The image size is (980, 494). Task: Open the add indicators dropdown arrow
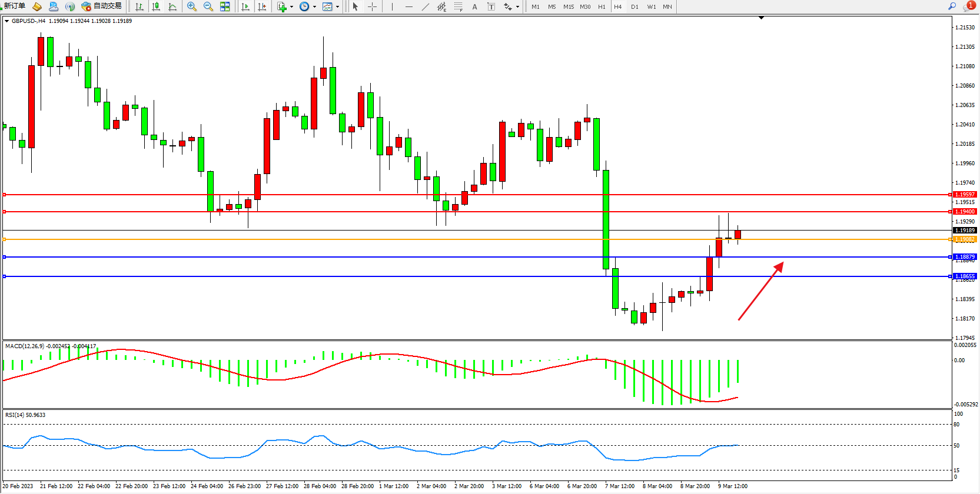(291, 7)
